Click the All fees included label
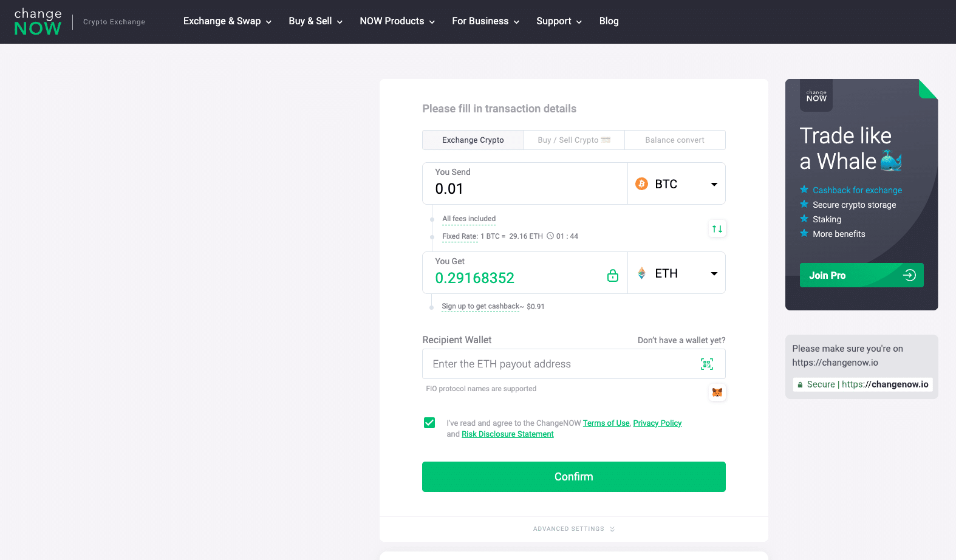This screenshot has height=560, width=956. click(469, 219)
